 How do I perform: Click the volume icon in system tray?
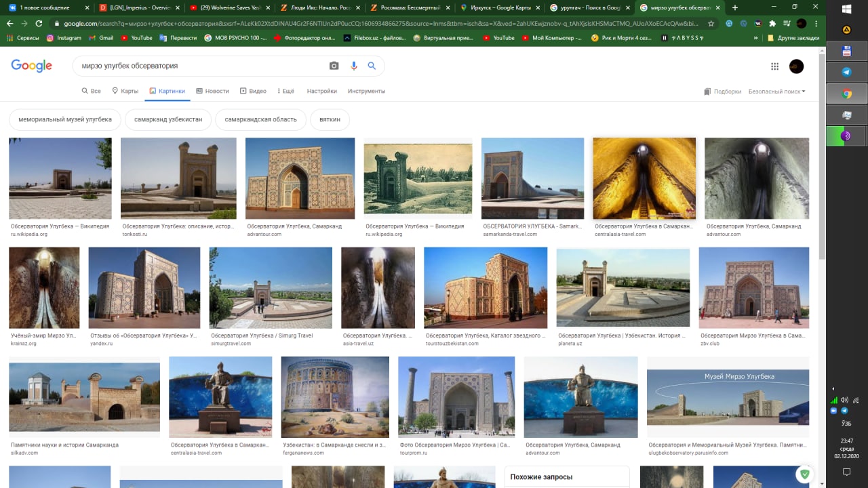[844, 400]
